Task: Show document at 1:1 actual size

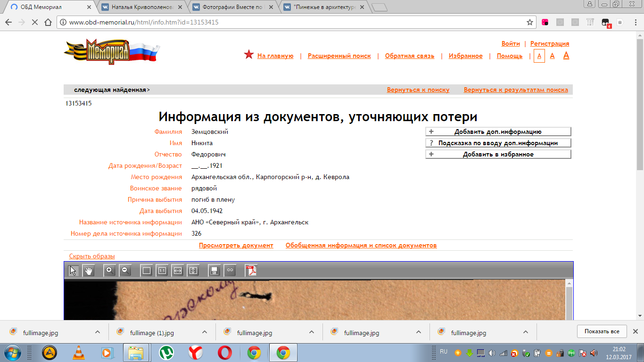Action: (x=162, y=271)
